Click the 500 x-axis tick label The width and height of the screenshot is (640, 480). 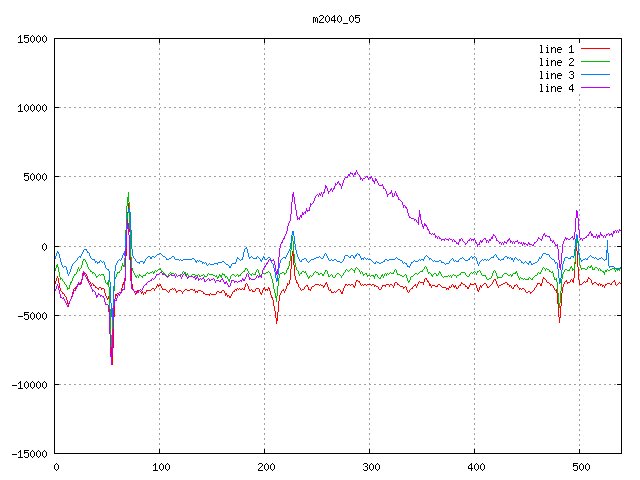coord(580,467)
